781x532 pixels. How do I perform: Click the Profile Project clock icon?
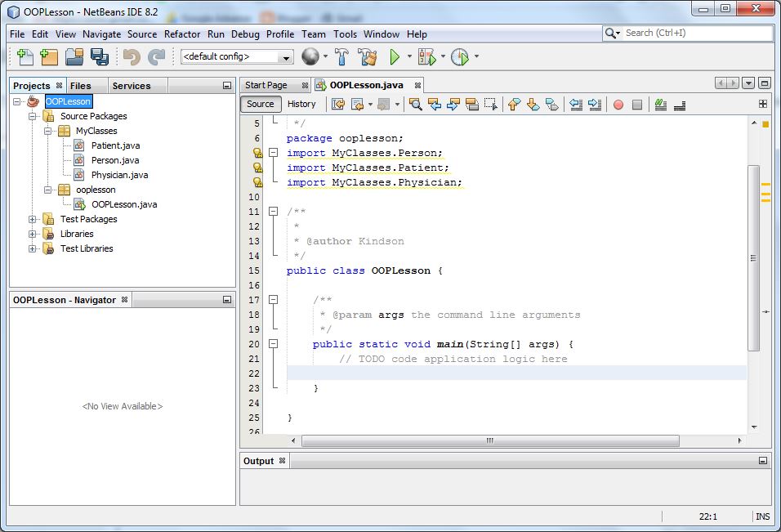pos(460,56)
